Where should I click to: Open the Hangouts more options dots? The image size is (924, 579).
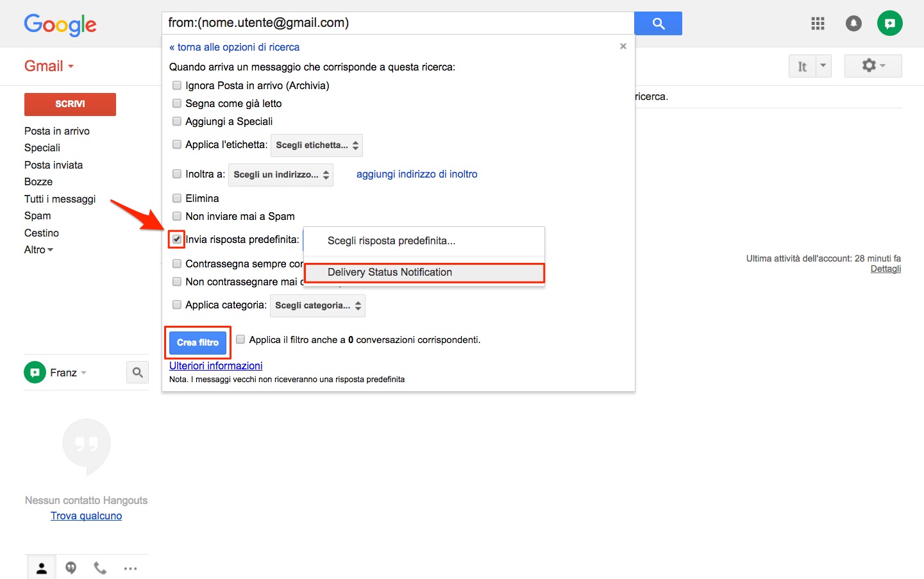click(130, 568)
